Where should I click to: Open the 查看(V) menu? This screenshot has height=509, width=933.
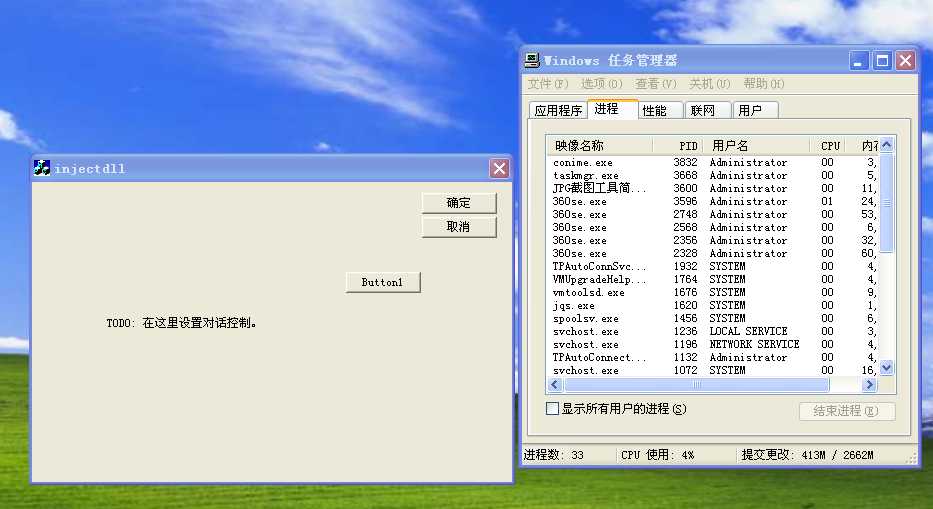tap(656, 84)
